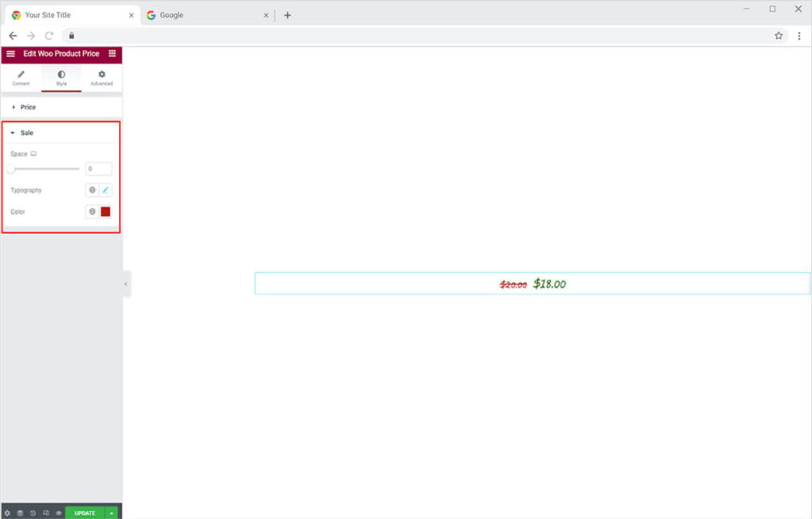Open save options arrow next to Update
This screenshot has height=519, width=812.
click(112, 513)
